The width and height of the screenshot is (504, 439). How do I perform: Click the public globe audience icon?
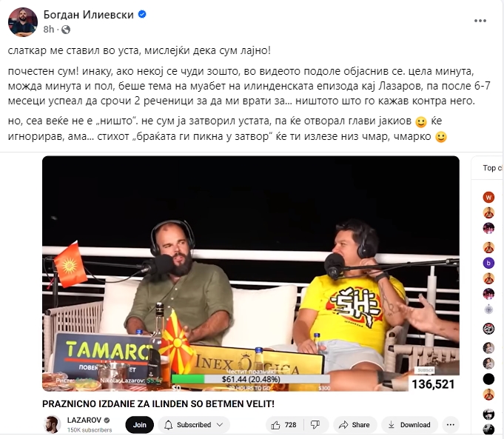pyautogui.click(x=66, y=30)
